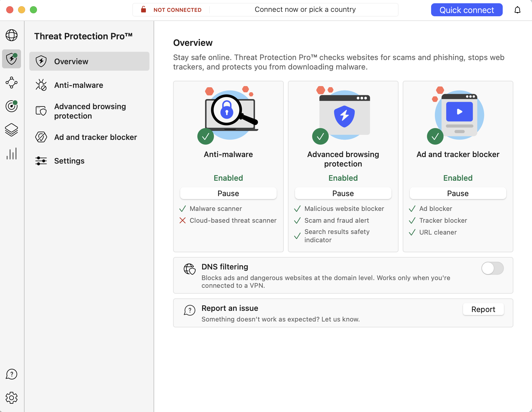This screenshot has width=532, height=412.
Task: Open app settings gear icon at bottom
Action: pos(12,398)
